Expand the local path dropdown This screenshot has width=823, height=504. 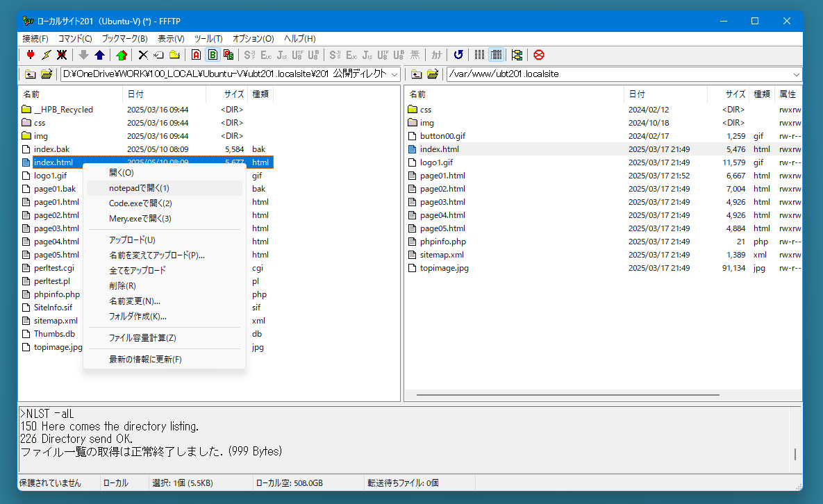click(394, 74)
